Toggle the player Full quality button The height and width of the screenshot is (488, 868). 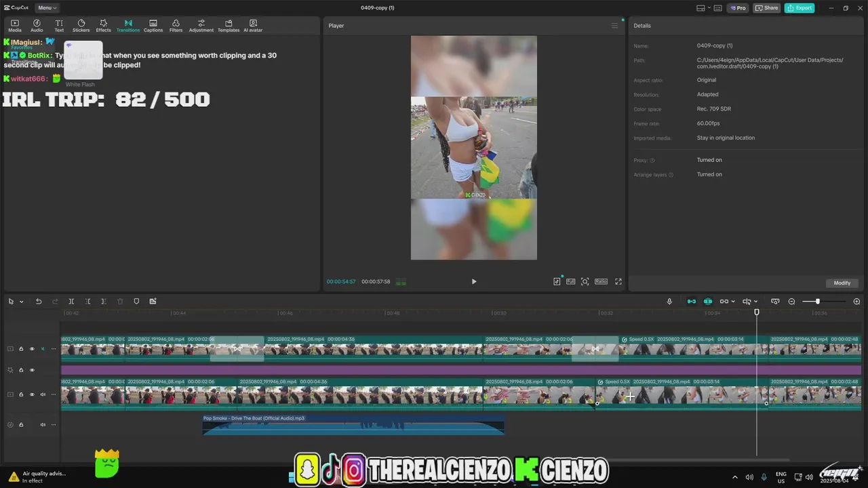coord(571,281)
